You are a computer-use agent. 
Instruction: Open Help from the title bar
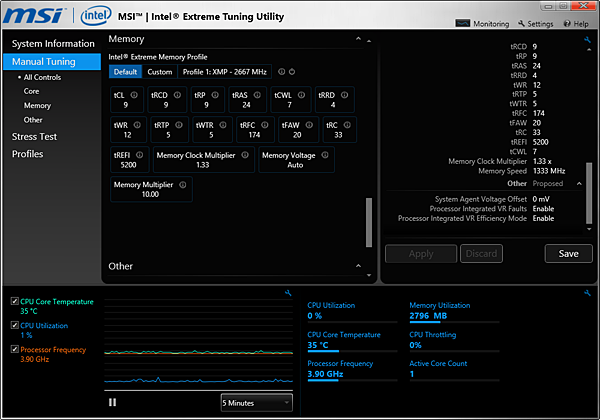click(566, 23)
